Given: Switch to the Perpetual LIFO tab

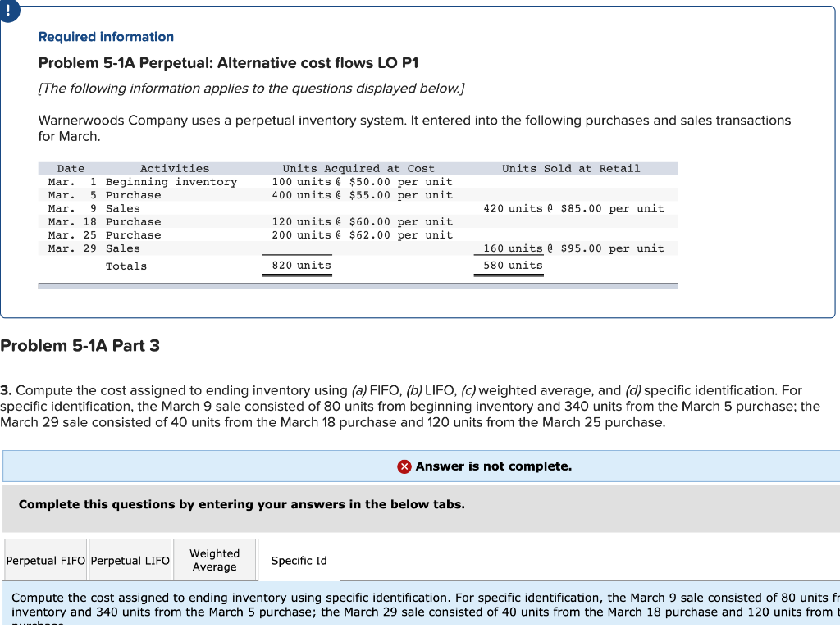Looking at the screenshot, I should [x=130, y=560].
